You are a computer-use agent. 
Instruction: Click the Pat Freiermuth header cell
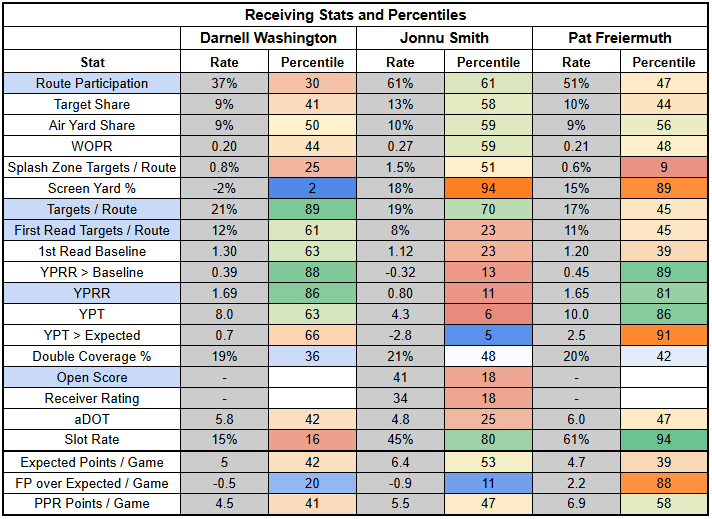620,38
